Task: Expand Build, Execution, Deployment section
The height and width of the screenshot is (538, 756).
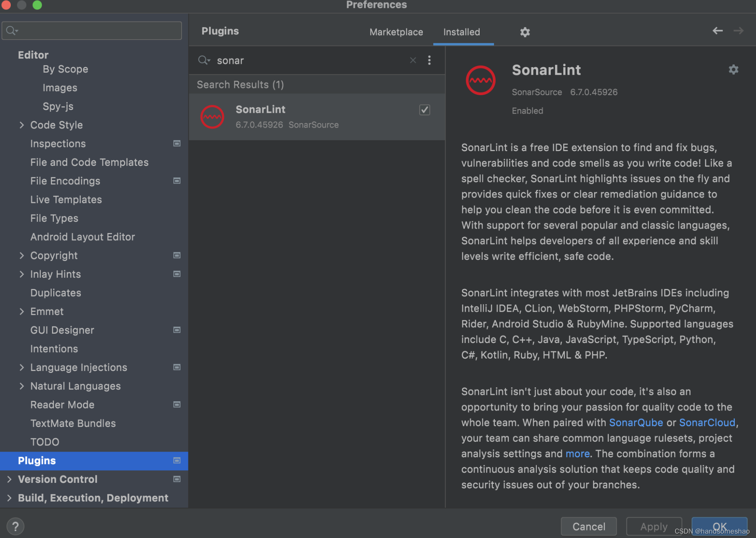Action: 9,498
